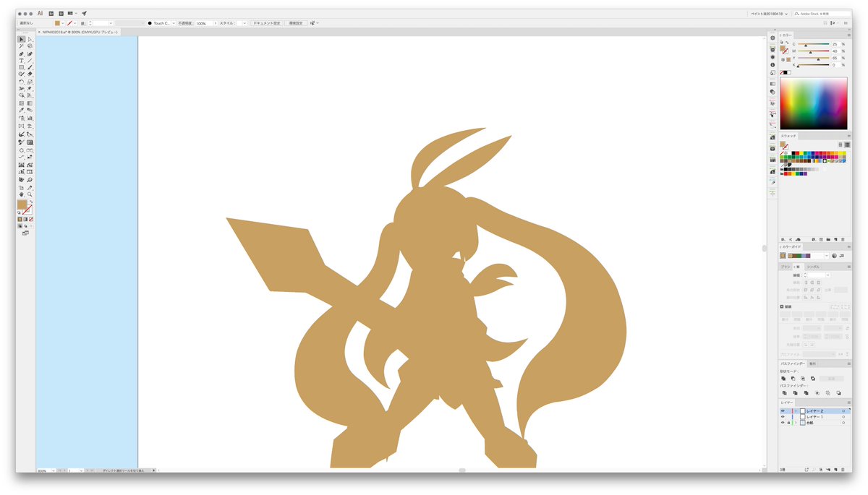Viewport: 868px width, 495px height.
Task: Expand レイヤー 2 sublayers arrow
Action: click(x=796, y=411)
